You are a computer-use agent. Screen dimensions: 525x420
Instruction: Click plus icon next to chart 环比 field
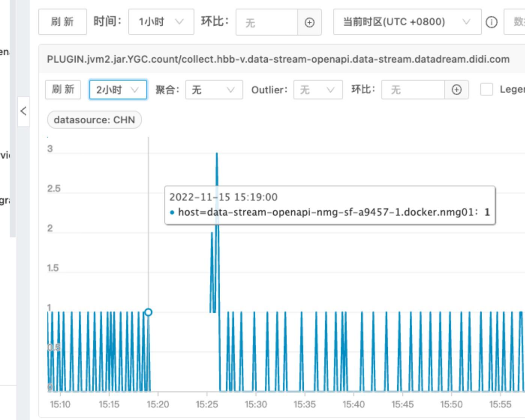coord(456,90)
